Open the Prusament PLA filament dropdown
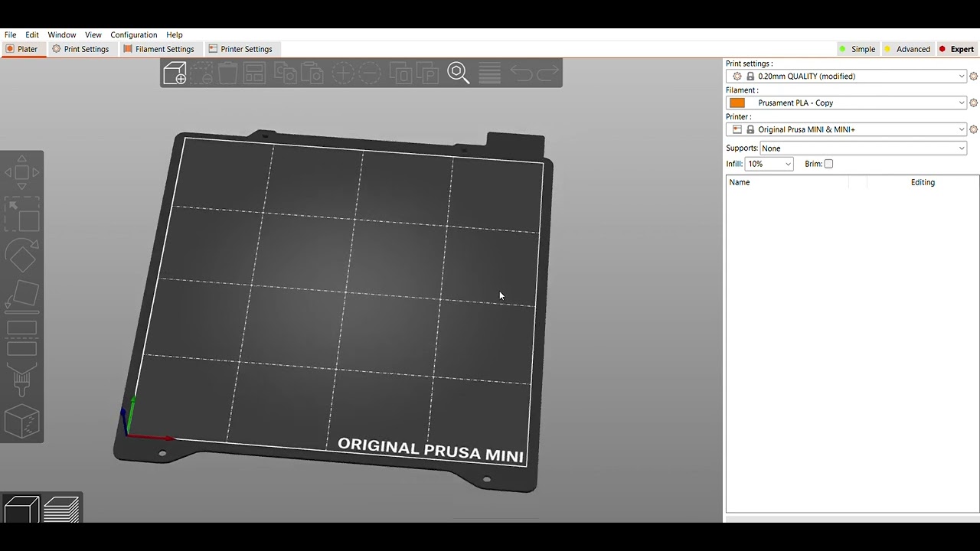980x551 pixels. 846,103
